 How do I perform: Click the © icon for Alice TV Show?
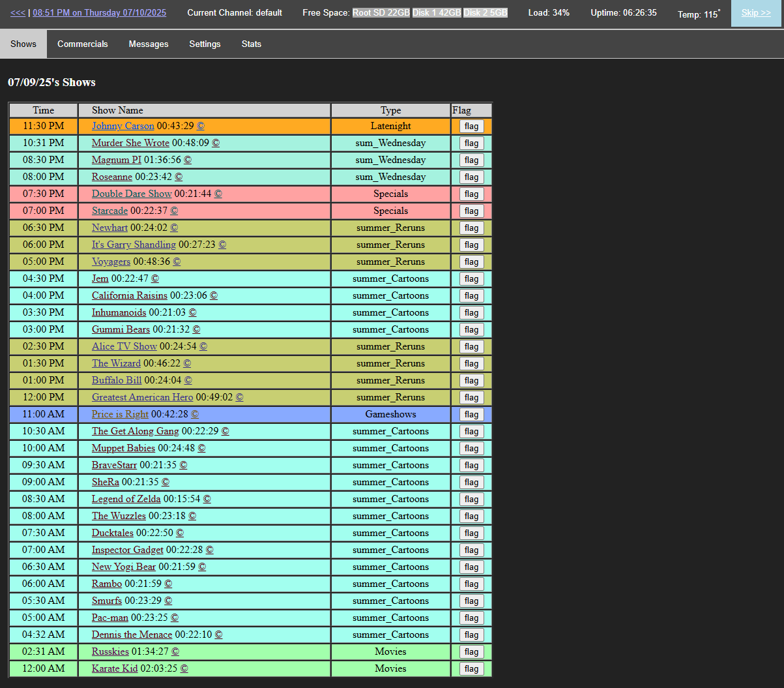point(203,346)
